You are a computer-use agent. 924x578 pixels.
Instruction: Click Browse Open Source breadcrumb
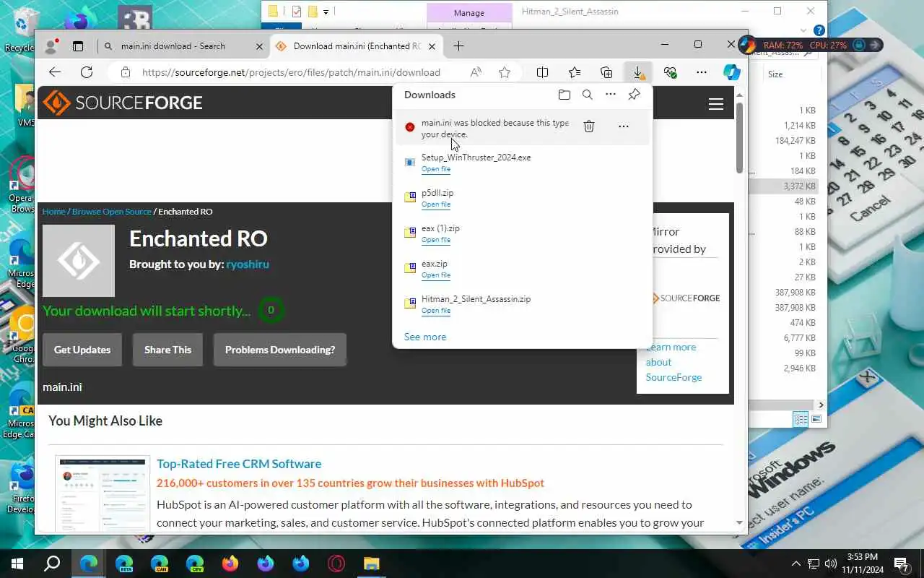pyautogui.click(x=111, y=212)
